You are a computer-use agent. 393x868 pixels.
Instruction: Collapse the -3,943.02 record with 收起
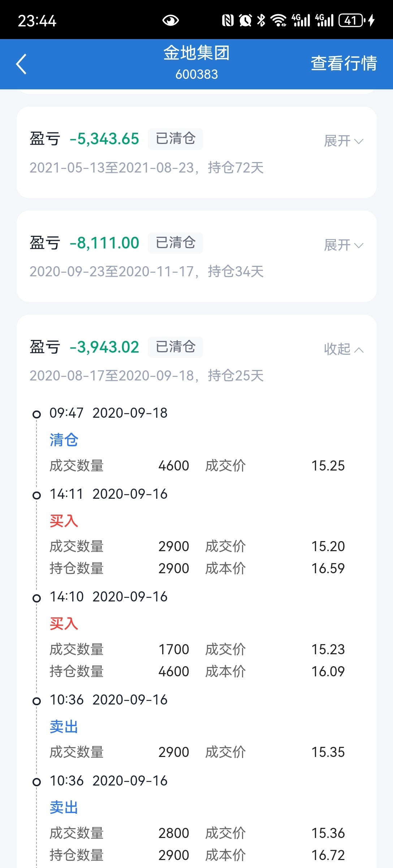(x=344, y=349)
